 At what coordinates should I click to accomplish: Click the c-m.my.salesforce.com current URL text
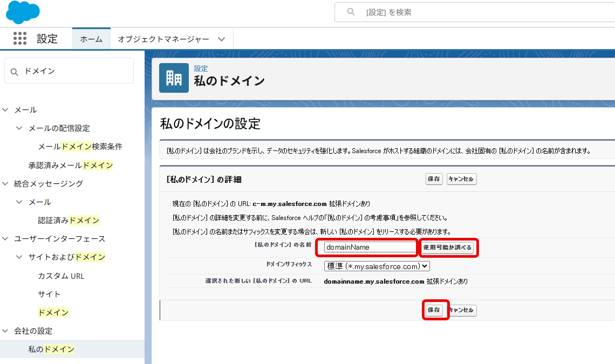(290, 204)
